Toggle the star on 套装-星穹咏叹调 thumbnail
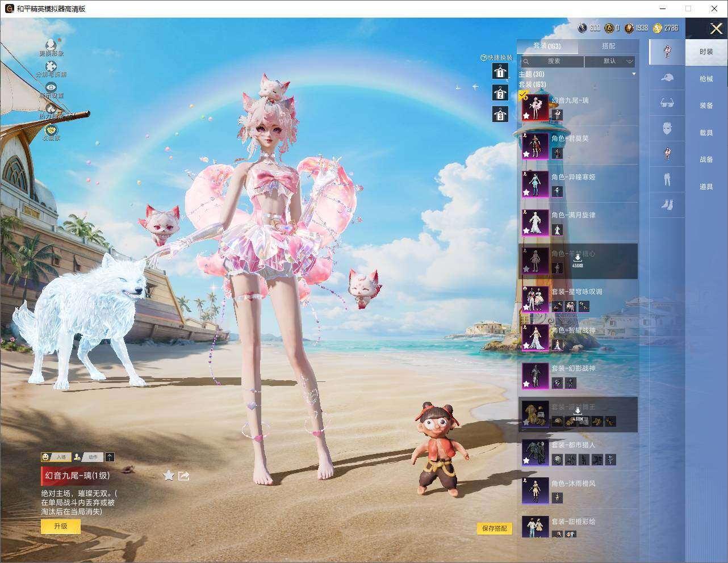Screen dimensions: 728x563 (x=526, y=307)
